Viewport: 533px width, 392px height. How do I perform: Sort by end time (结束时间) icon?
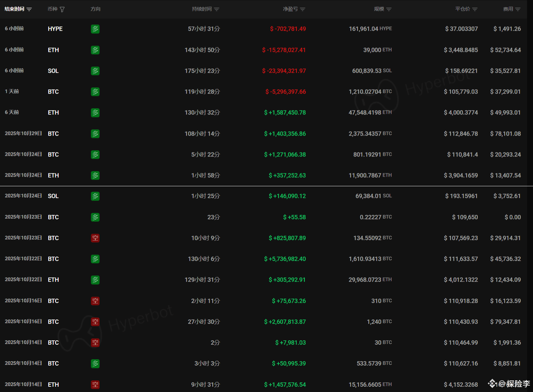coord(29,9)
